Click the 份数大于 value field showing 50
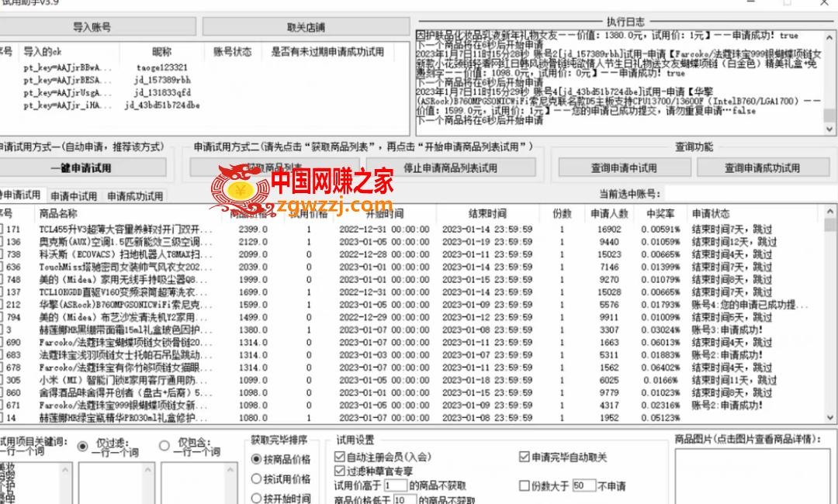Viewport: 838px width, 504px height. [x=583, y=485]
